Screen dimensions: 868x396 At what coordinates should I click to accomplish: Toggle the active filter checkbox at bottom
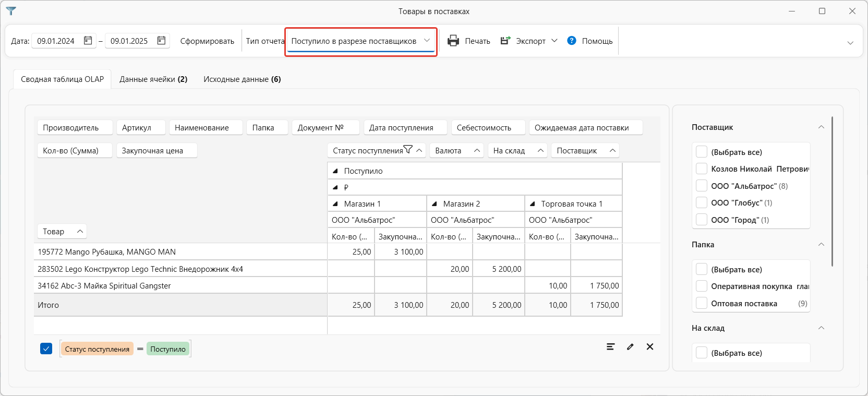(x=46, y=349)
